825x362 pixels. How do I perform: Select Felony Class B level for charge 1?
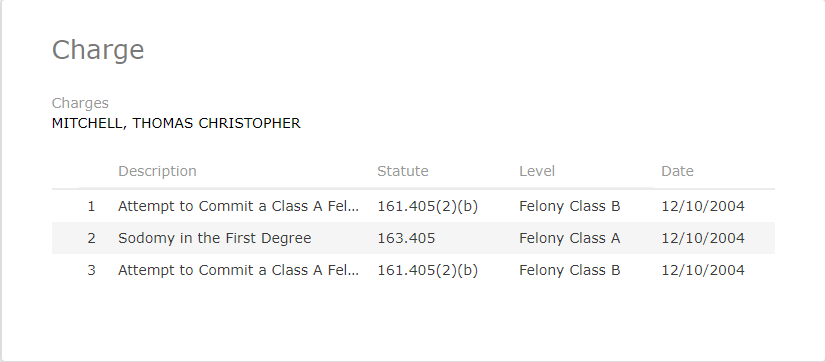coord(569,206)
